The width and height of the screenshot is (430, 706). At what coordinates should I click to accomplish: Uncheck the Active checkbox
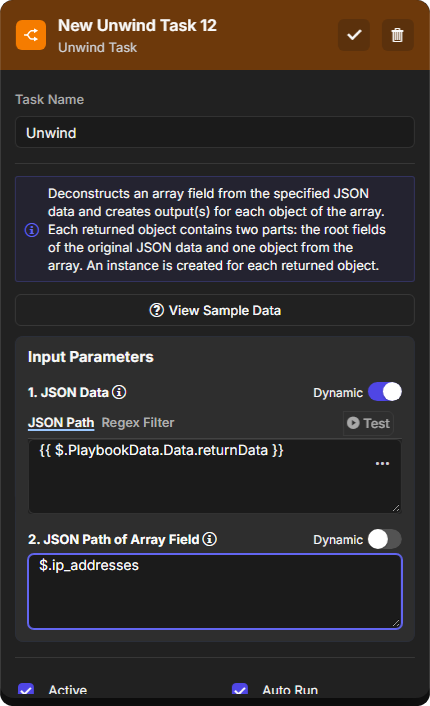coord(26,689)
